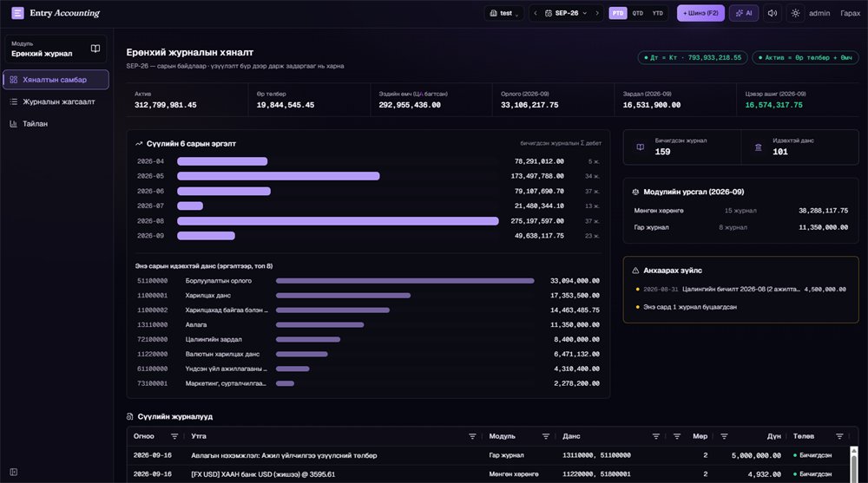Screen dimensions: 868x483
Task: Click the trend icon beside Сүүлийн 6 сарын эргэлт
Action: pyautogui.click(x=139, y=144)
